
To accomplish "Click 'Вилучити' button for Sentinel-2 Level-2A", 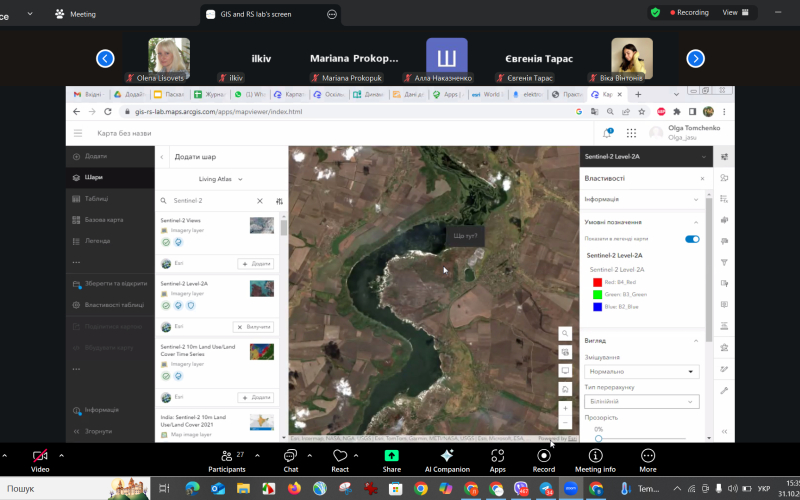I will click(253, 326).
